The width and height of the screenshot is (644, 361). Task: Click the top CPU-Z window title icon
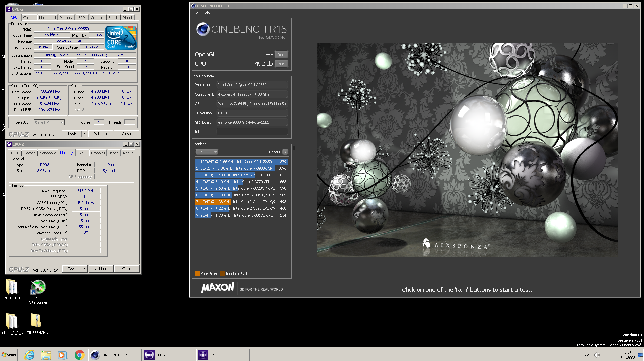click(x=9, y=9)
